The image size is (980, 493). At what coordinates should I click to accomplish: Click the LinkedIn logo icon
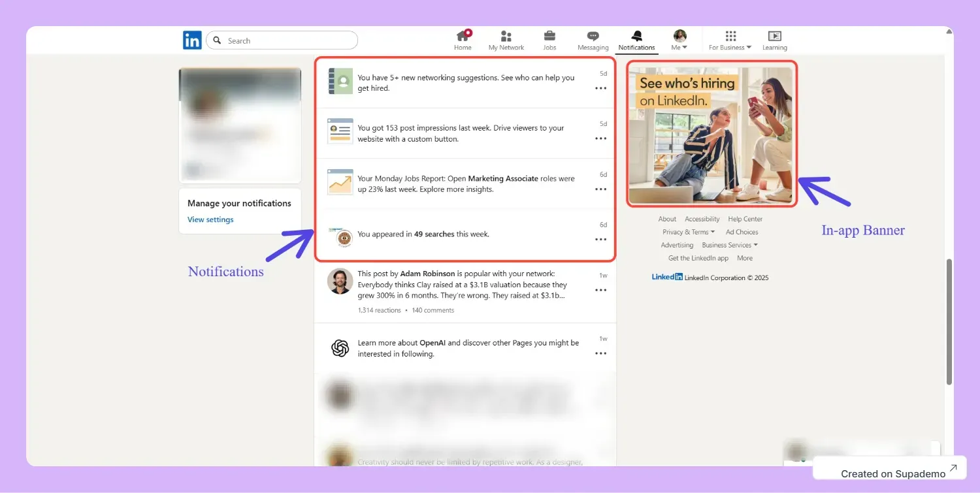[x=191, y=40]
